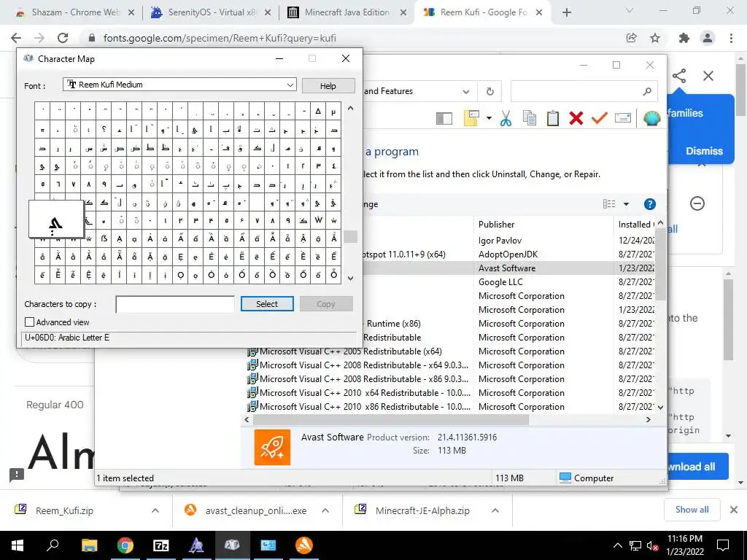This screenshot has width=747, height=560.
Task: Expand Reem_Kufi.zip download options
Action: point(155,510)
